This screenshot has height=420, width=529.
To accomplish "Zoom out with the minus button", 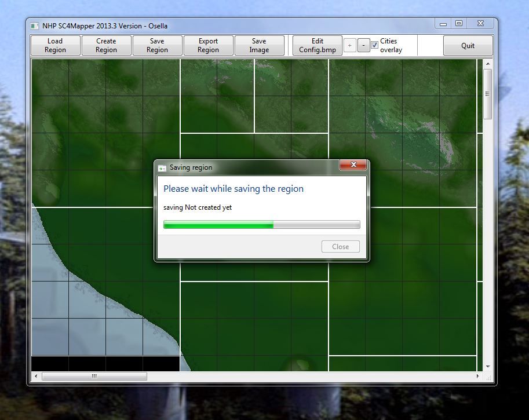I will click(x=363, y=45).
